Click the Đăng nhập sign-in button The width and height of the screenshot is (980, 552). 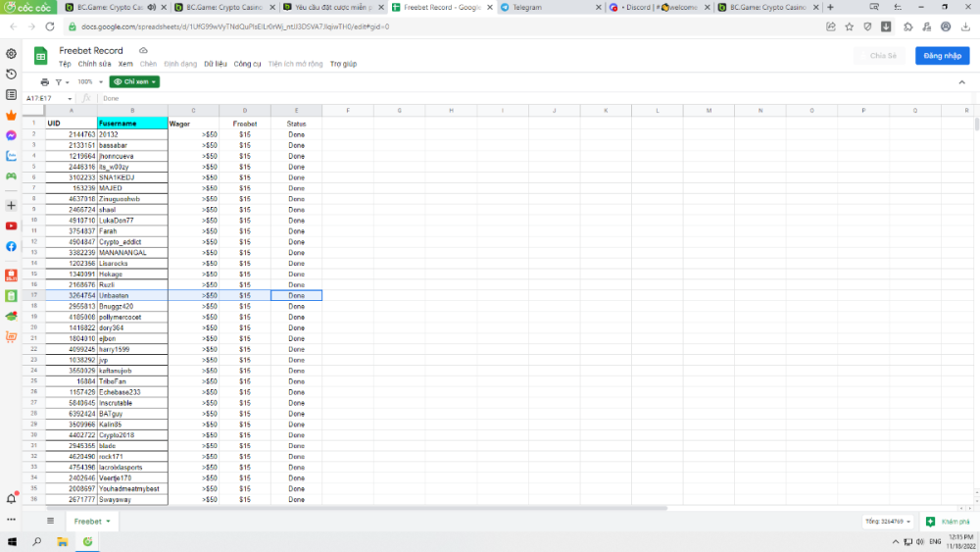(942, 56)
